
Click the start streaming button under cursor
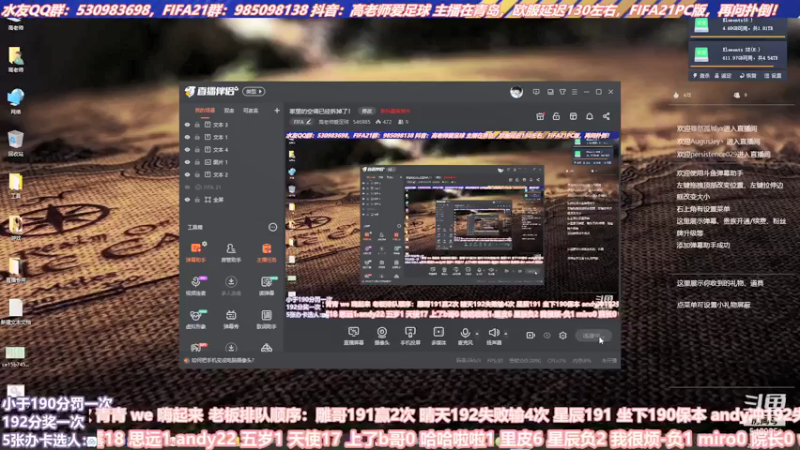(593, 336)
